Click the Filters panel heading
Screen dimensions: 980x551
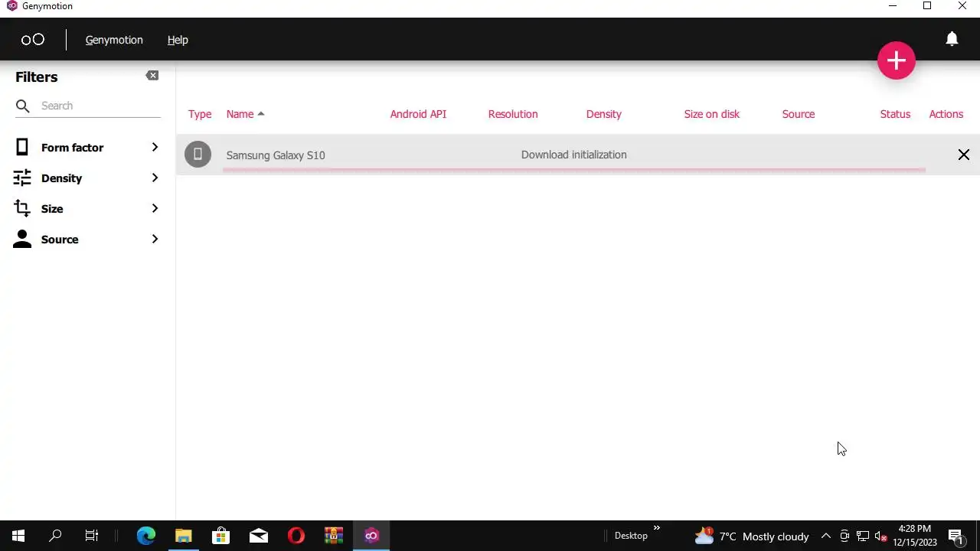[x=36, y=77]
